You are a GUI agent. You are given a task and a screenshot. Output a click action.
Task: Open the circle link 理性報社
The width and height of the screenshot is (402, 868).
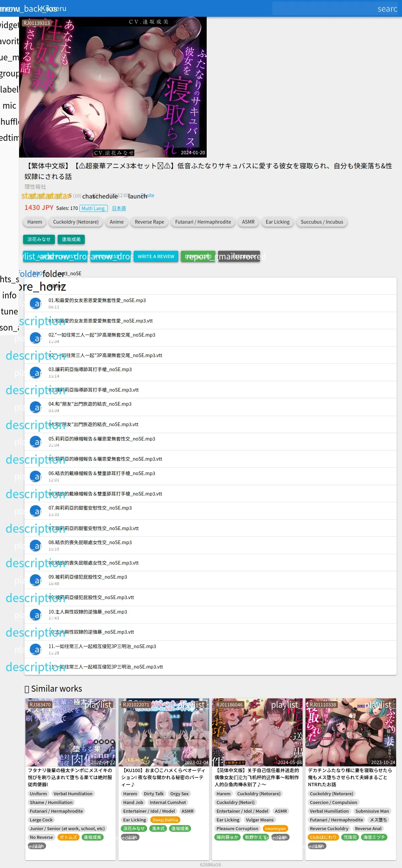click(36, 186)
